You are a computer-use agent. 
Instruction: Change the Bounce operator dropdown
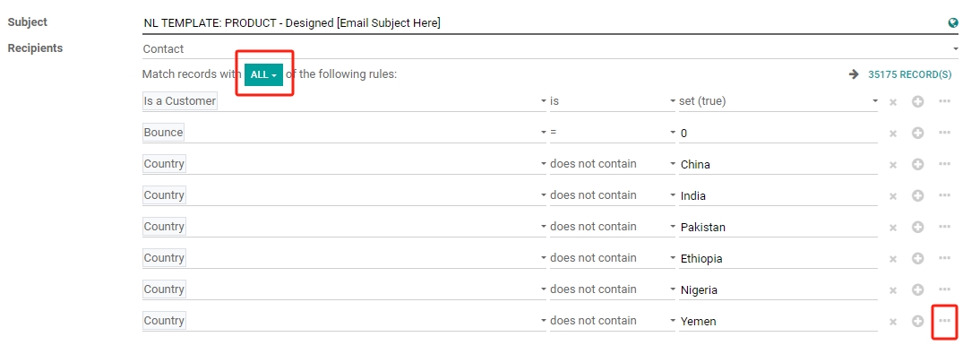click(x=613, y=132)
